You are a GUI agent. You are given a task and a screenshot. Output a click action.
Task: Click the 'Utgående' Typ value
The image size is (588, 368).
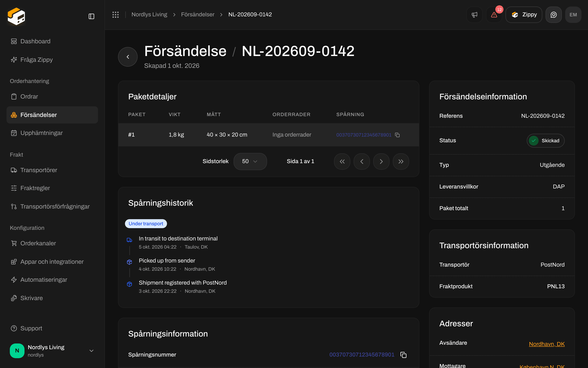(x=552, y=165)
